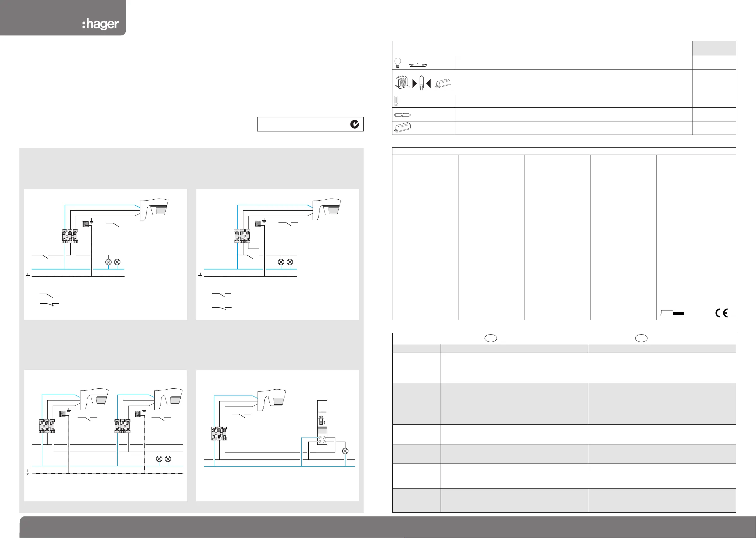Screen dimensions: 756x538
Task: Click the motion detector in the upper-right wiring diagram
Action: pos(327,209)
